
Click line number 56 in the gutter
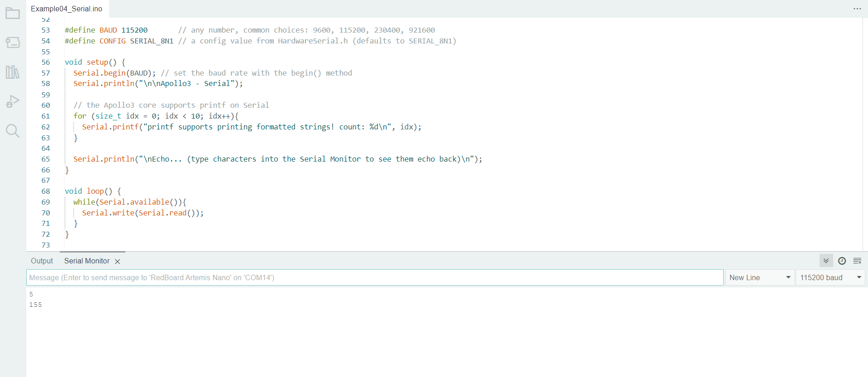[x=46, y=62]
